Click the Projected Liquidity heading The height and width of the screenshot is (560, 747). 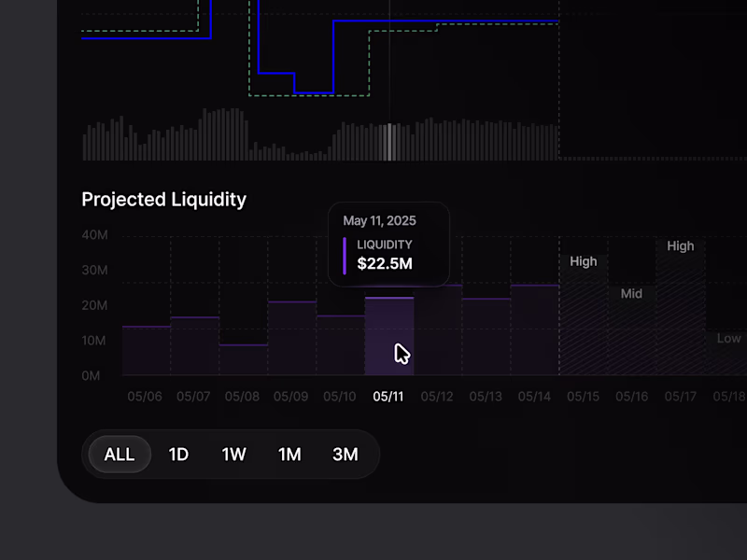(163, 200)
